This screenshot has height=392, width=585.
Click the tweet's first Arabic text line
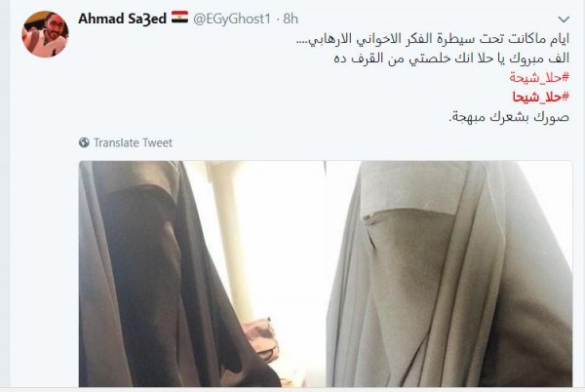point(432,39)
